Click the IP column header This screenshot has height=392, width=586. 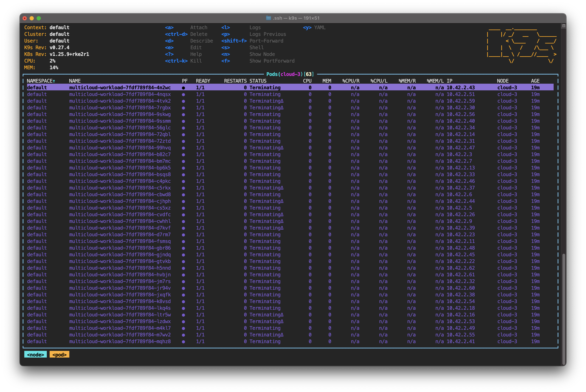pyautogui.click(x=449, y=81)
